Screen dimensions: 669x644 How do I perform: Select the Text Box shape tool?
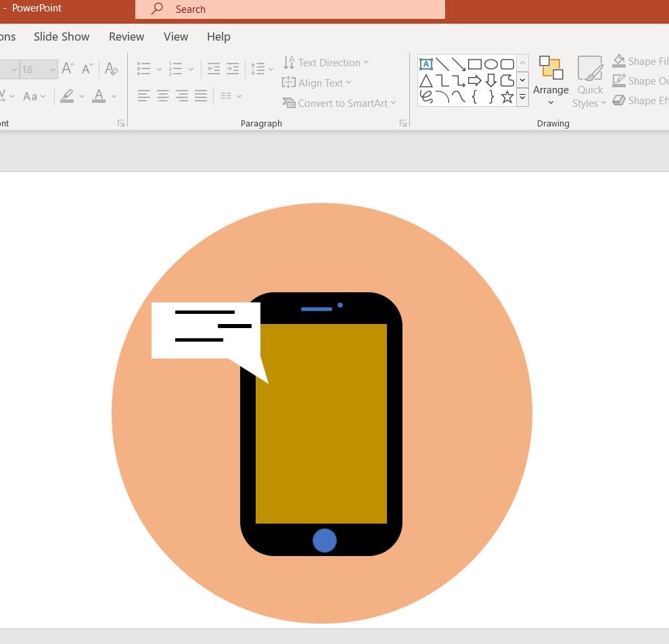[x=426, y=64]
